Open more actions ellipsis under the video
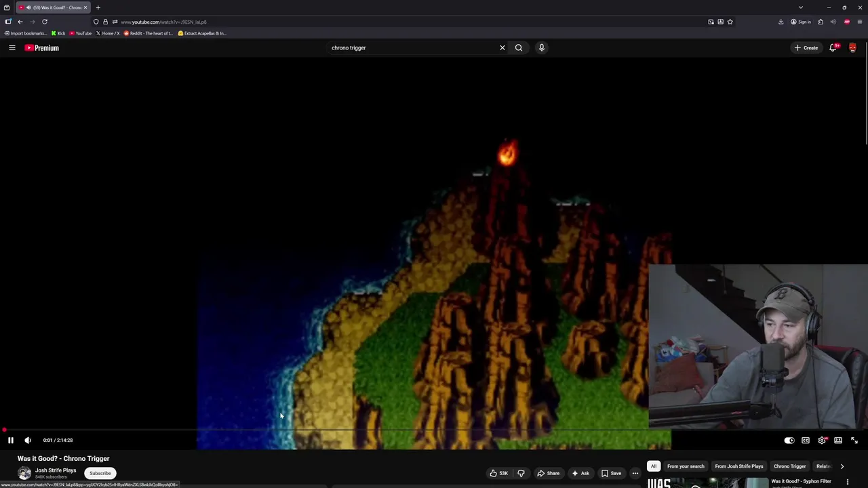 [x=635, y=473]
